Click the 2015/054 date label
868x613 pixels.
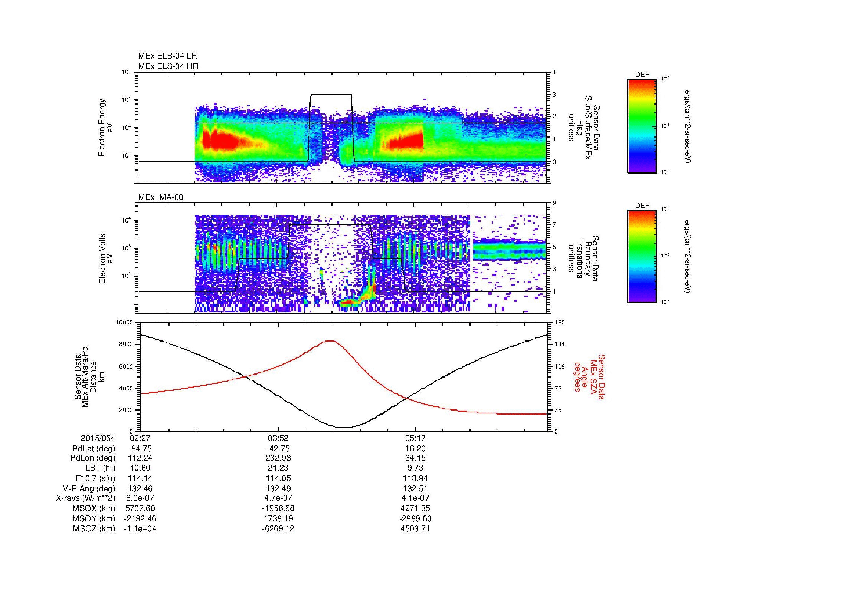click(98, 438)
